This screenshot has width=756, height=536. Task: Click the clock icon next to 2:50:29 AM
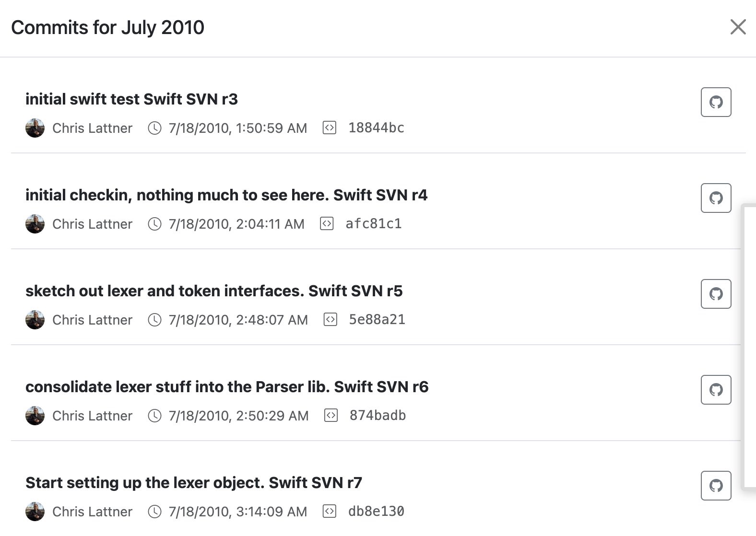154,416
